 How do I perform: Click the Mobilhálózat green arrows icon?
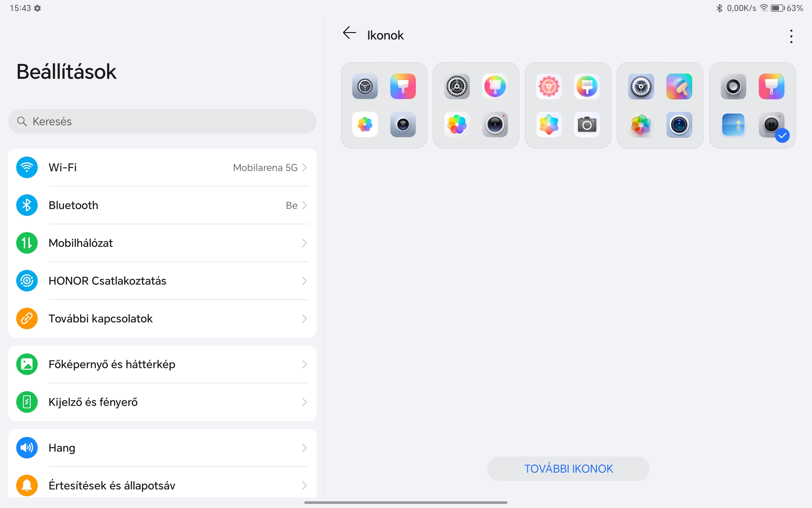[x=27, y=243]
